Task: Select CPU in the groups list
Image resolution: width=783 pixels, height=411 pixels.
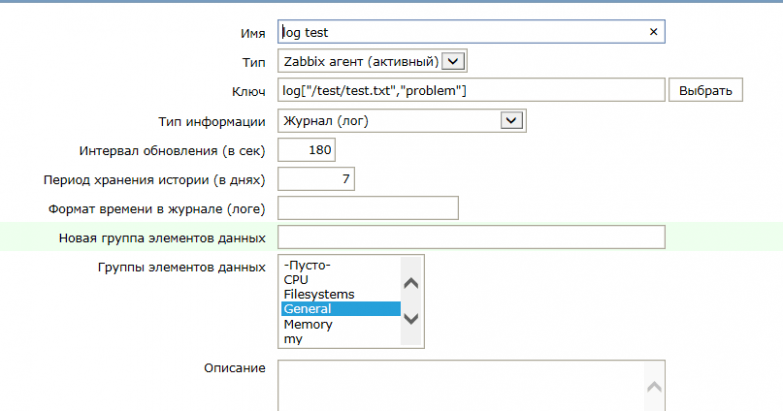Action: pos(296,280)
